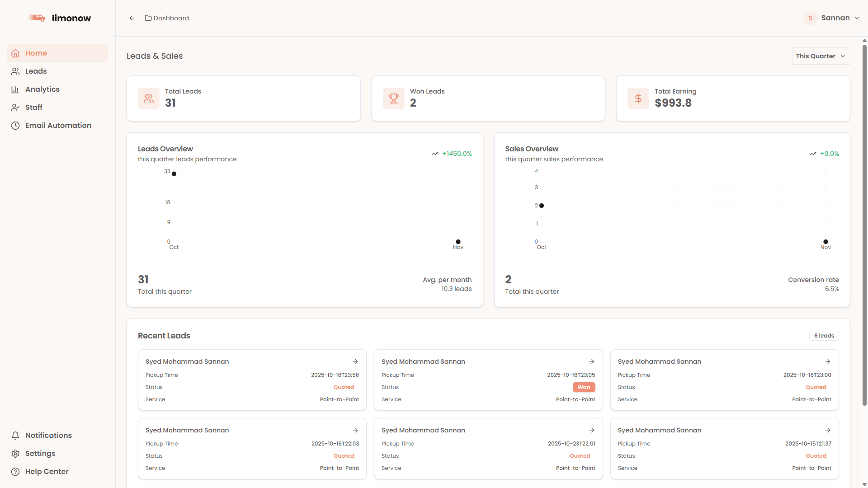Open the Dashboard breadcrumb link
Image resolution: width=868 pixels, height=488 pixels.
pos(171,18)
